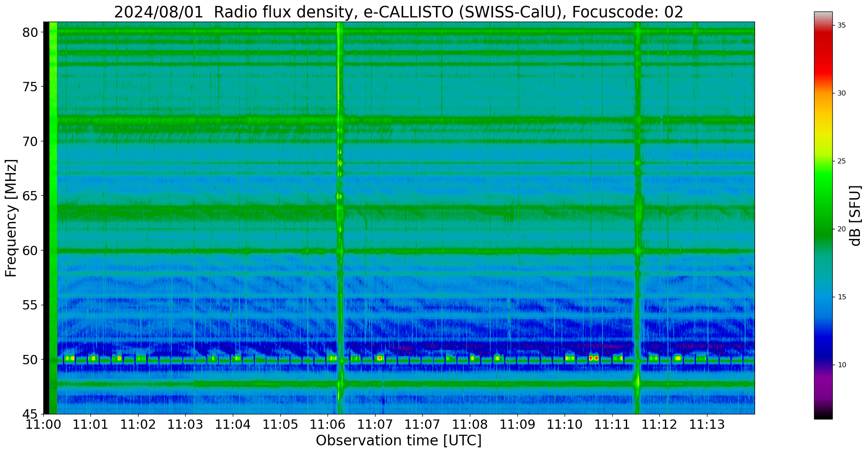Click the frequency tick label 60

[31, 250]
